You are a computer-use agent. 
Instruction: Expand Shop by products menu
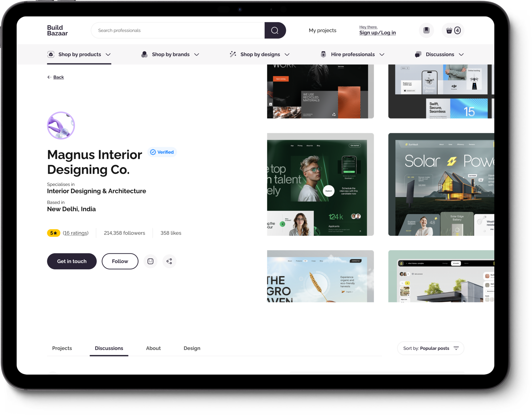click(x=79, y=55)
